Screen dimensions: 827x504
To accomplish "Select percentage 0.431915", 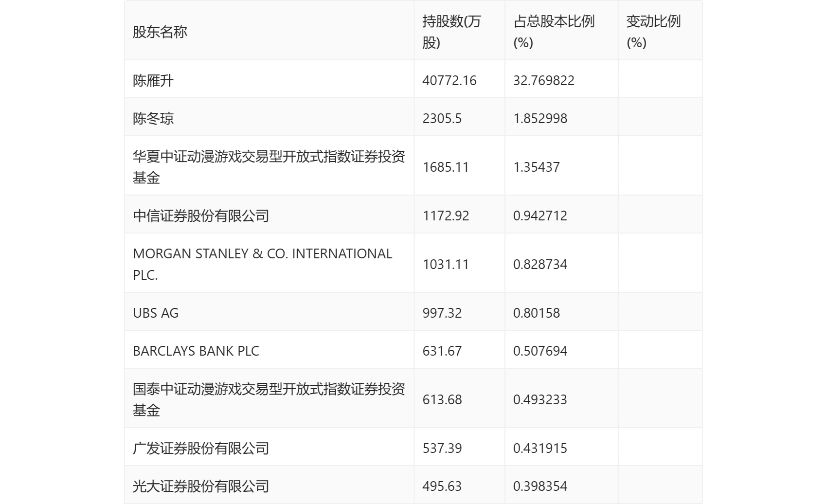I will 540,448.
